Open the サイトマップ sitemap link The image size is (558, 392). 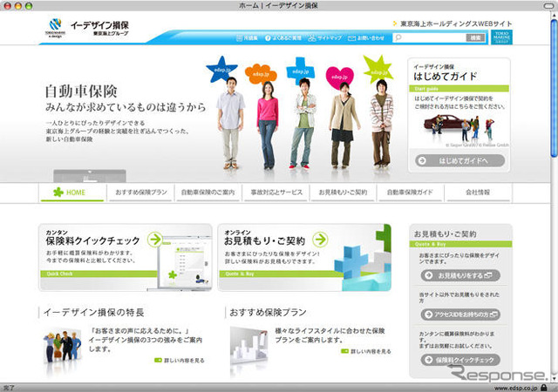point(325,37)
